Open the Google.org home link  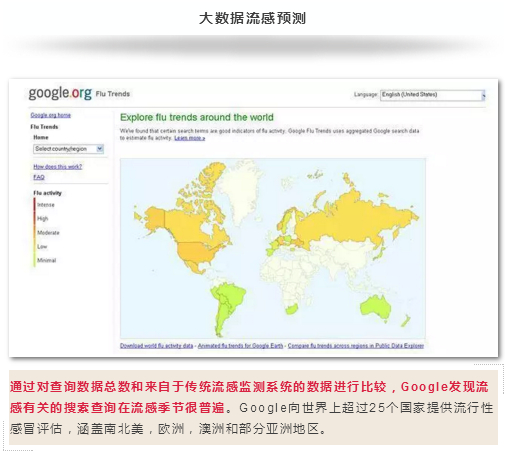point(51,115)
